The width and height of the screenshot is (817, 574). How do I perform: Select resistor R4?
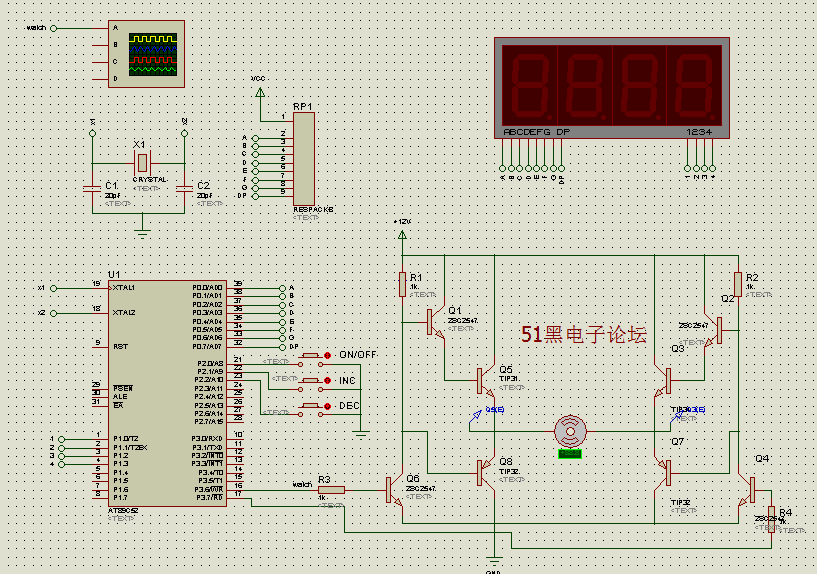click(771, 519)
